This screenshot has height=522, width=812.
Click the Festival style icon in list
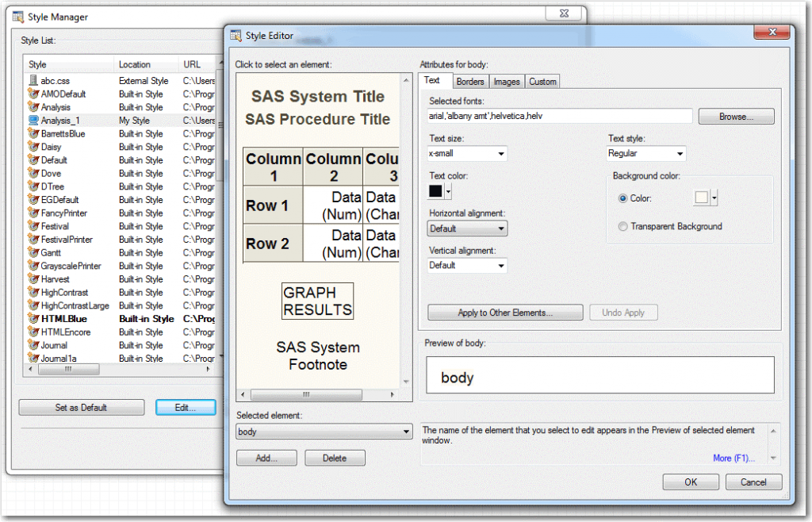tap(33, 226)
